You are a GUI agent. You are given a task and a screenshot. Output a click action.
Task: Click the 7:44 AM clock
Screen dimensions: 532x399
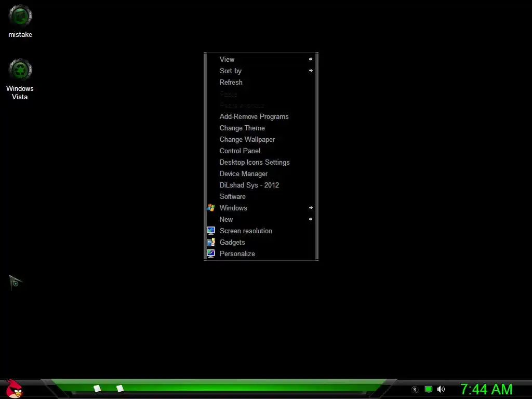tap(486, 389)
